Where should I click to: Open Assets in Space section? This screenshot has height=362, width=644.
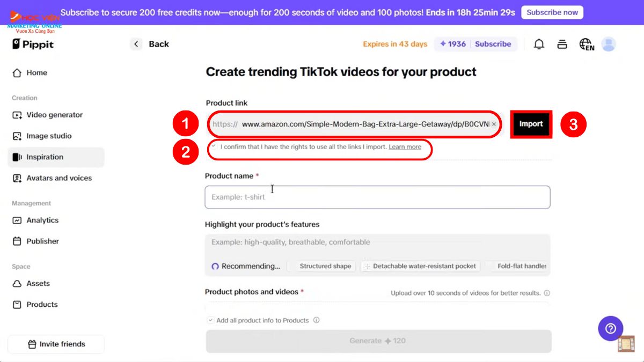click(x=56, y=283)
